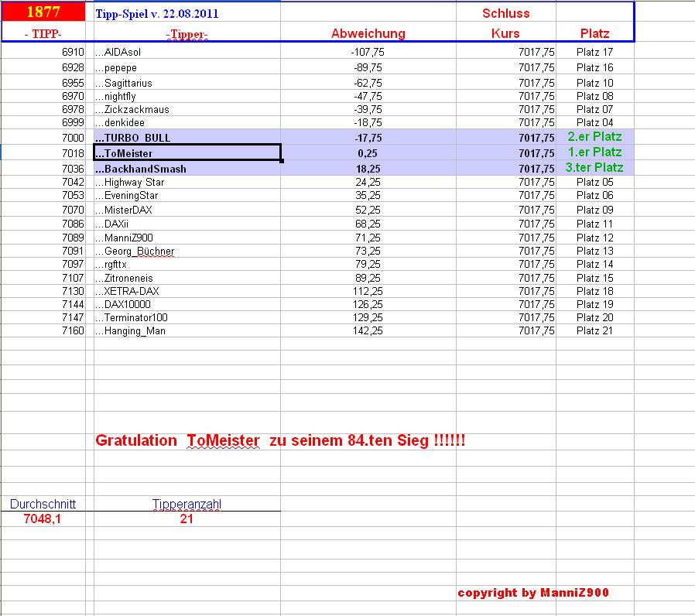The height and width of the screenshot is (616, 695).
Task: Click the tipper count value 21
Action: click(x=187, y=519)
